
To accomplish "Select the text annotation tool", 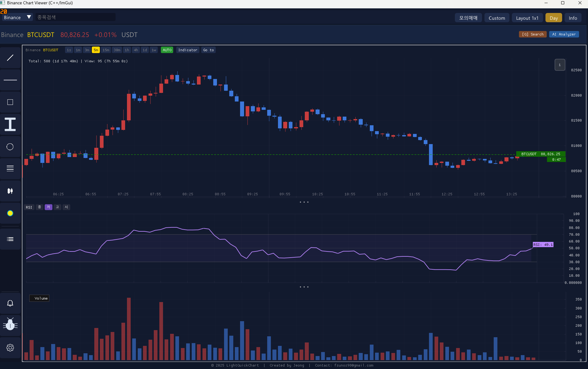I will 10,124.
